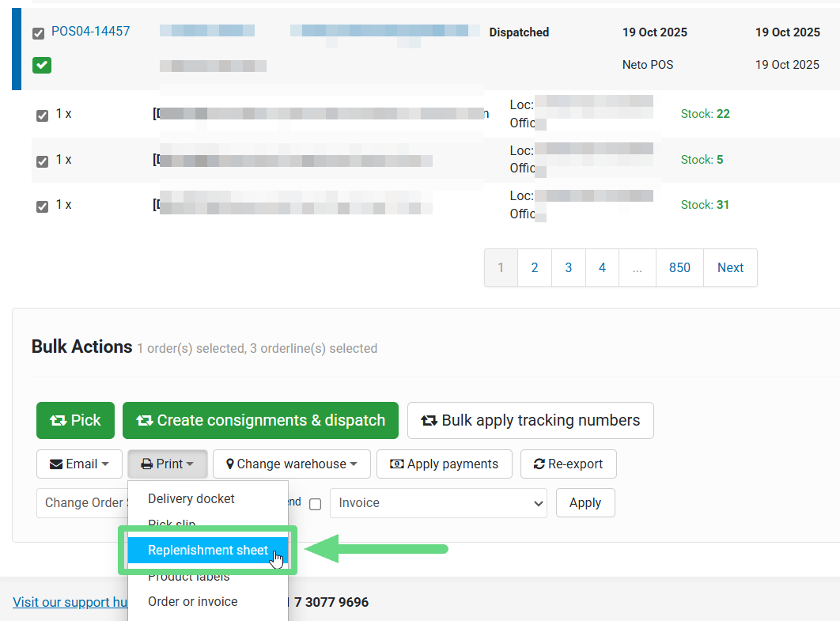Go to page 4 of results

pos(602,268)
